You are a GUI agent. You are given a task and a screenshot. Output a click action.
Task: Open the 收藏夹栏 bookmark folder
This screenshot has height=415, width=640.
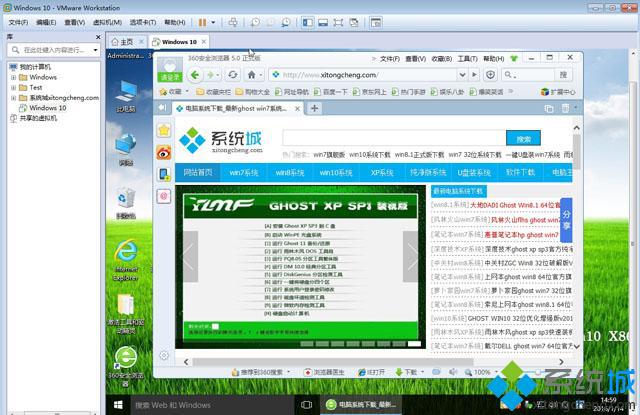pos(213,92)
